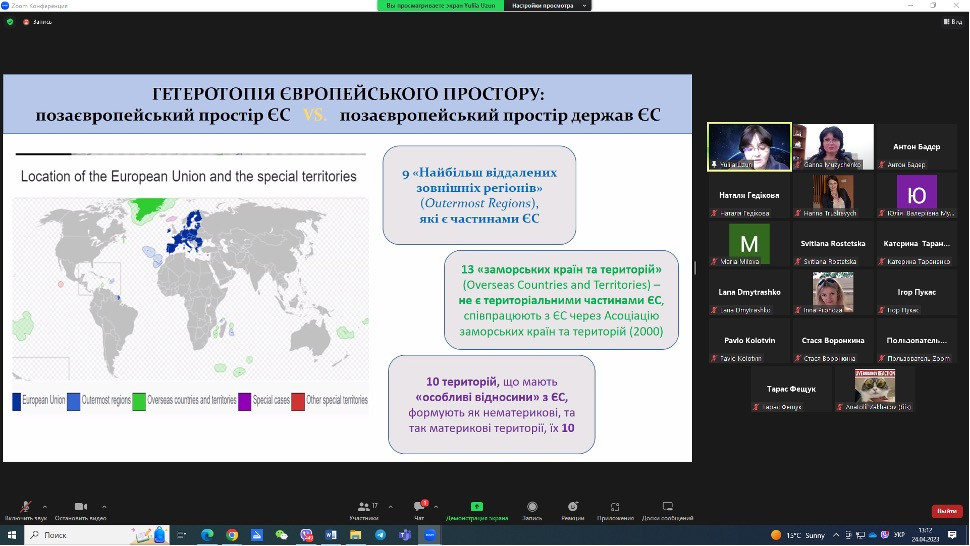970x546 pixels.
Task: Open File Explorer from taskbar
Action: [356, 535]
